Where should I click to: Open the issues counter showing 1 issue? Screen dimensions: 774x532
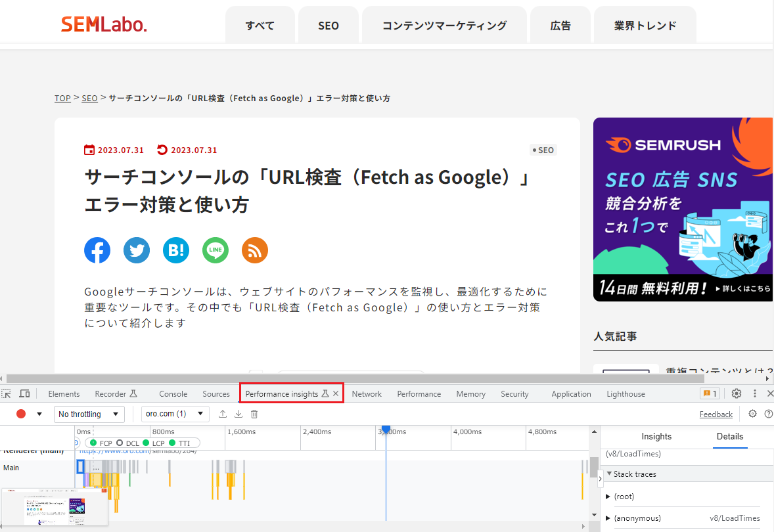709,393
